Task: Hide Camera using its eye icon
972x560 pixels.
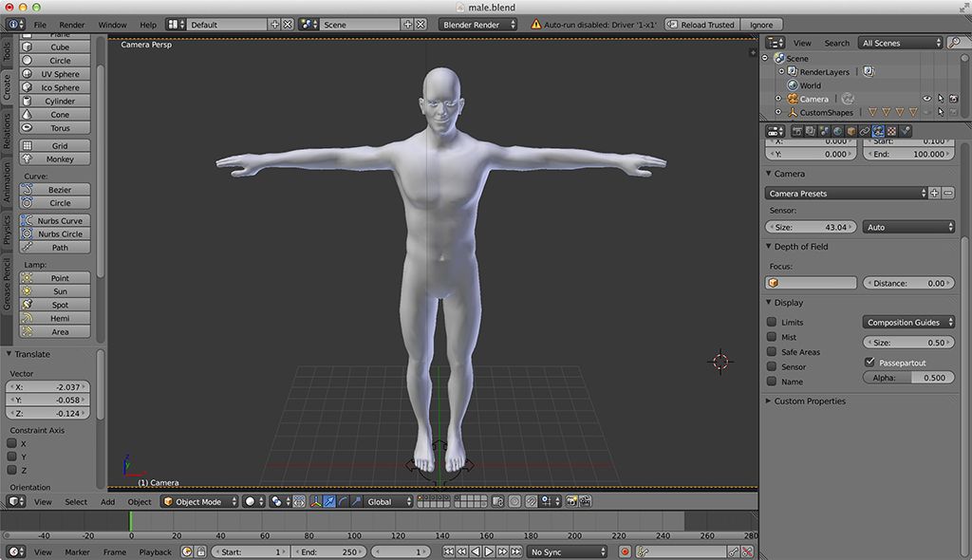Action: [927, 99]
